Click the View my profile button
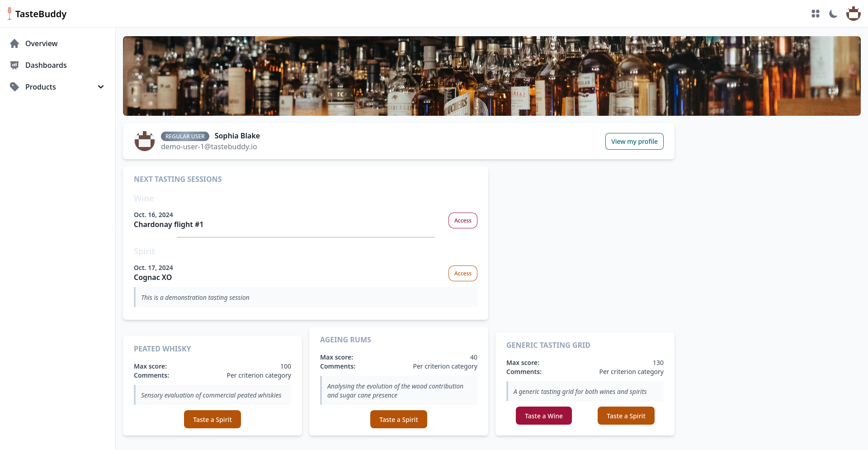The height and width of the screenshot is (450, 868). (x=634, y=141)
